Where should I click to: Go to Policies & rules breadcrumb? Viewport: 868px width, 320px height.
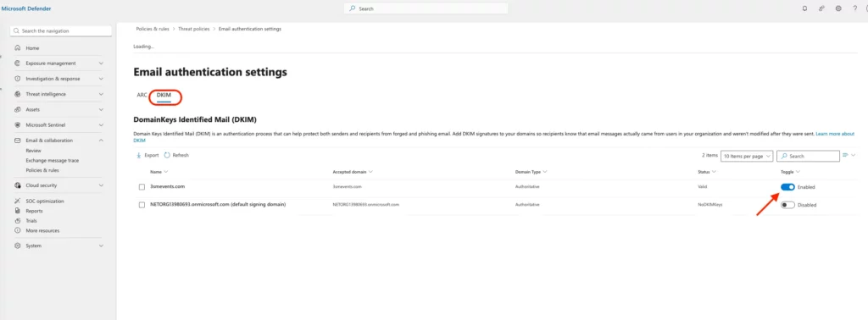(x=153, y=29)
